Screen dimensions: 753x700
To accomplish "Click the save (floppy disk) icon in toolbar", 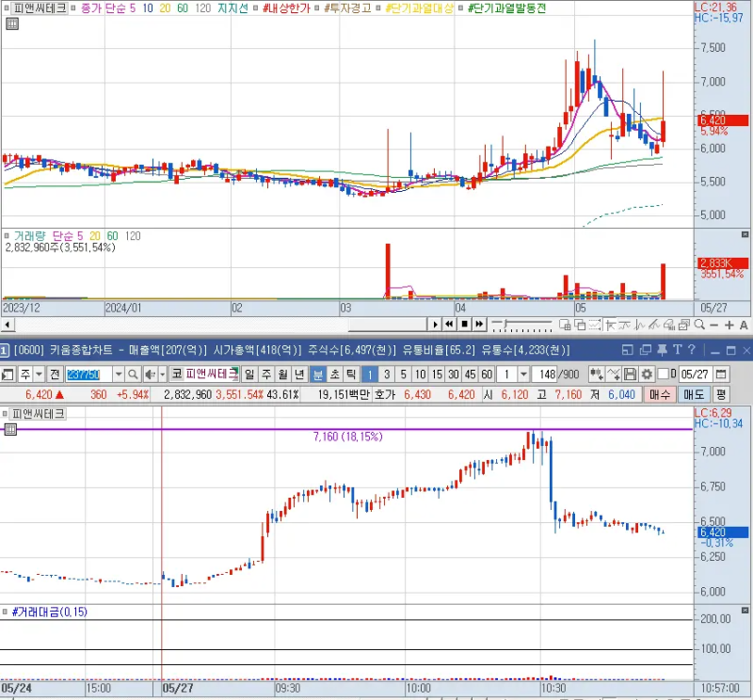I will click(631, 374).
